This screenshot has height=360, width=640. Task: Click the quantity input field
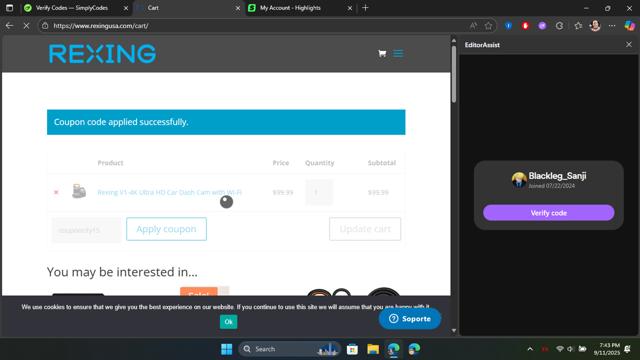[x=319, y=192]
